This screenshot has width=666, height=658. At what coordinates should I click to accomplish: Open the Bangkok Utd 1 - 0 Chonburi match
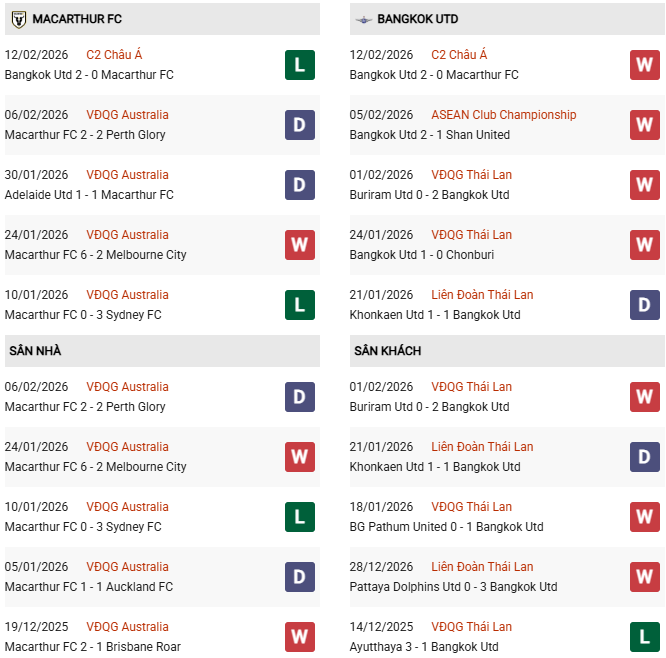(x=424, y=255)
